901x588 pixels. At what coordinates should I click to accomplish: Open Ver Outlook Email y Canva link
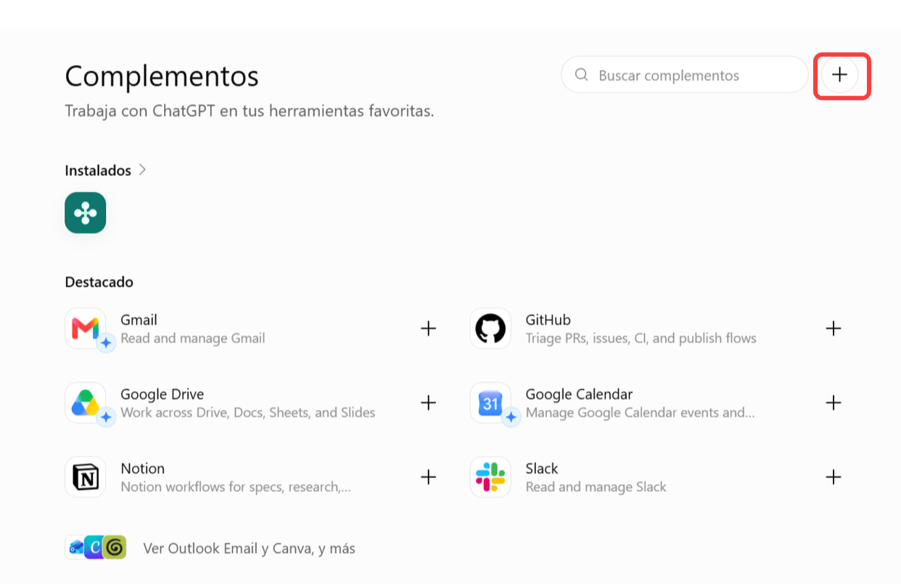[250, 548]
